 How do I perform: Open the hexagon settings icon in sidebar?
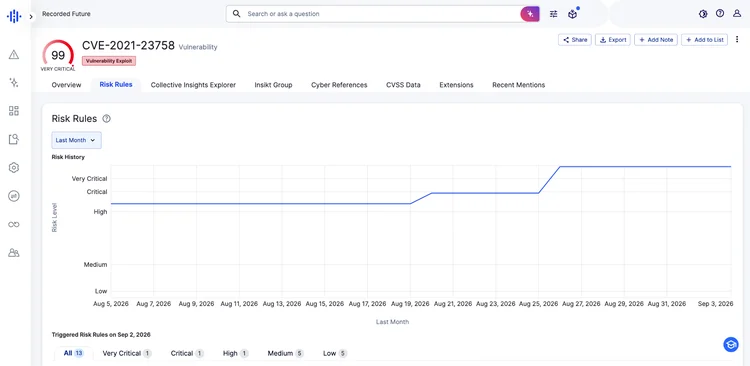tap(14, 167)
